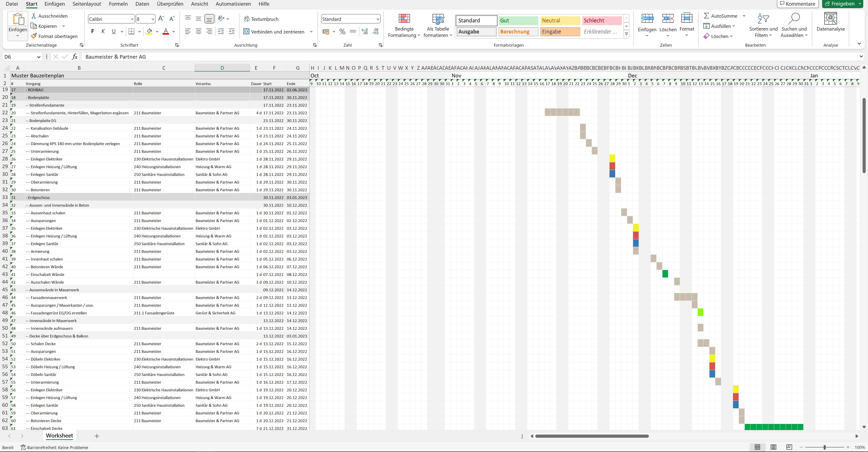
Task: Align text right
Action: click(209, 31)
